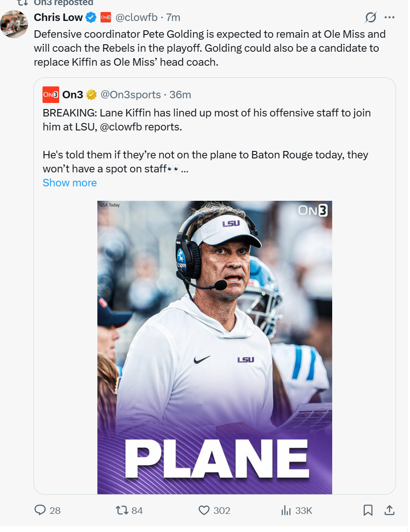410x532 pixels.
Task: Open the PLANE graphic image
Action: pyautogui.click(x=214, y=347)
